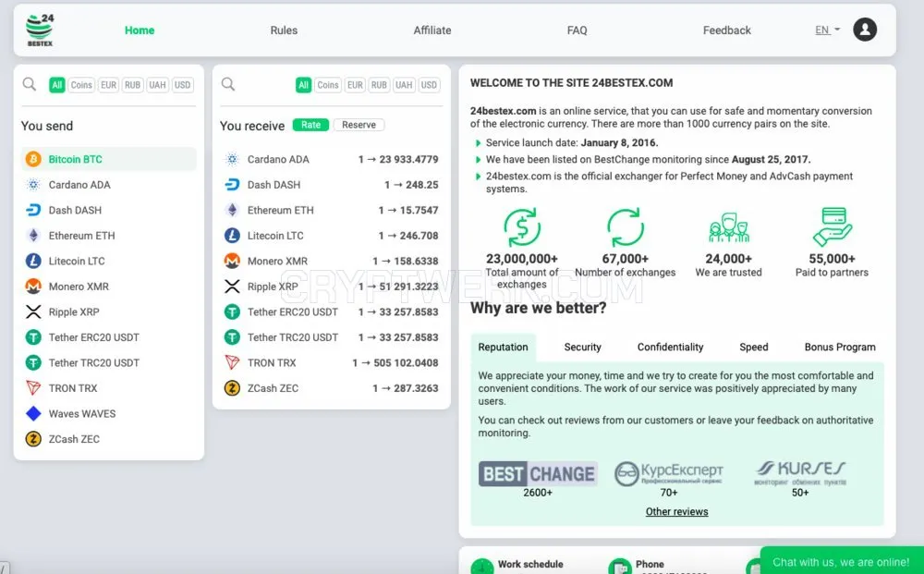Click the We are trusted people icon
This screenshot has width=924, height=574.
pos(729,227)
